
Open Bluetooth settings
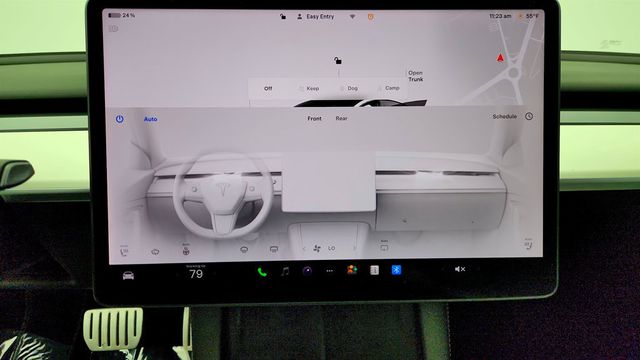[x=396, y=270]
